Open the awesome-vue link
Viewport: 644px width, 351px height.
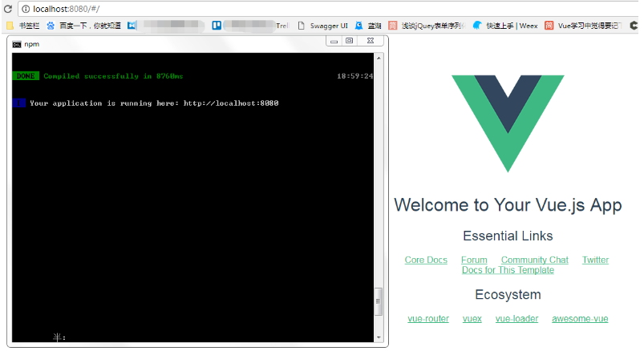point(580,319)
